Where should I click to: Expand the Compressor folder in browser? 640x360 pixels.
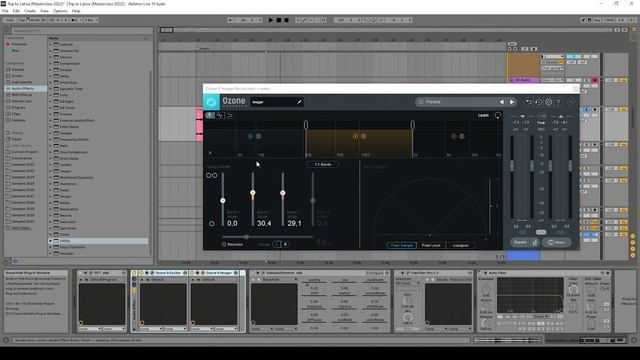click(51, 63)
